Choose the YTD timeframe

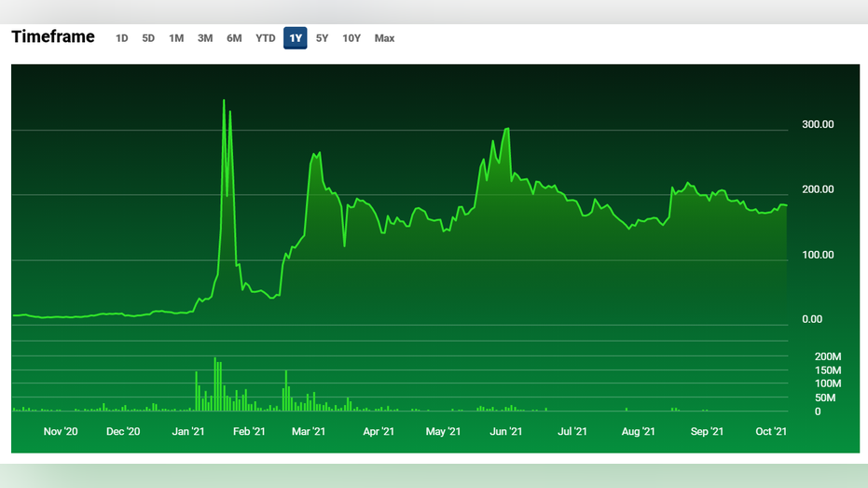(x=265, y=38)
